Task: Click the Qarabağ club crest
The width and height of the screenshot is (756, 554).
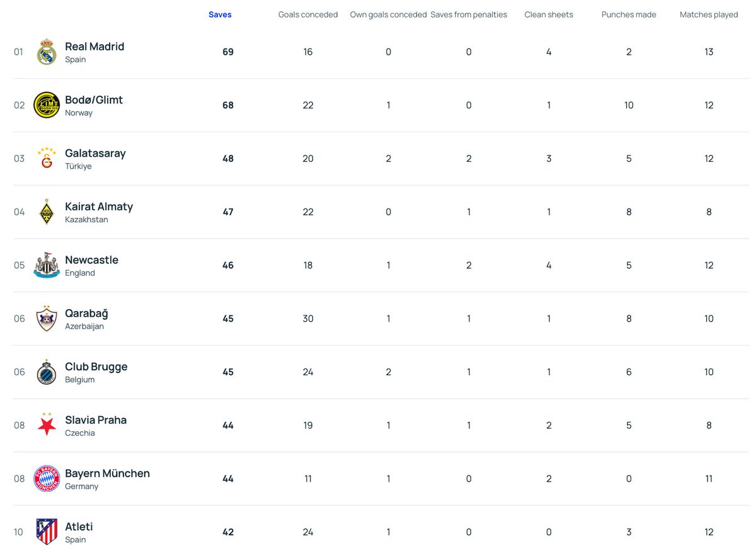Action: [x=47, y=319]
